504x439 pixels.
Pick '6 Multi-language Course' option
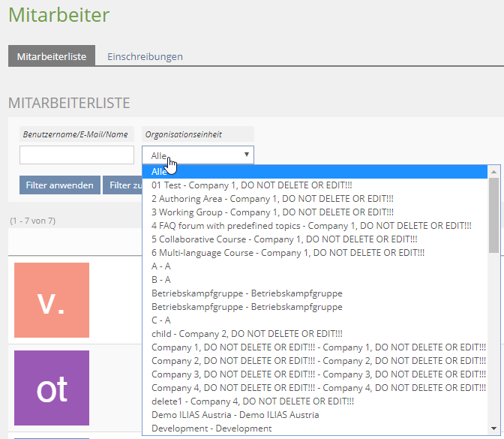[x=287, y=252]
